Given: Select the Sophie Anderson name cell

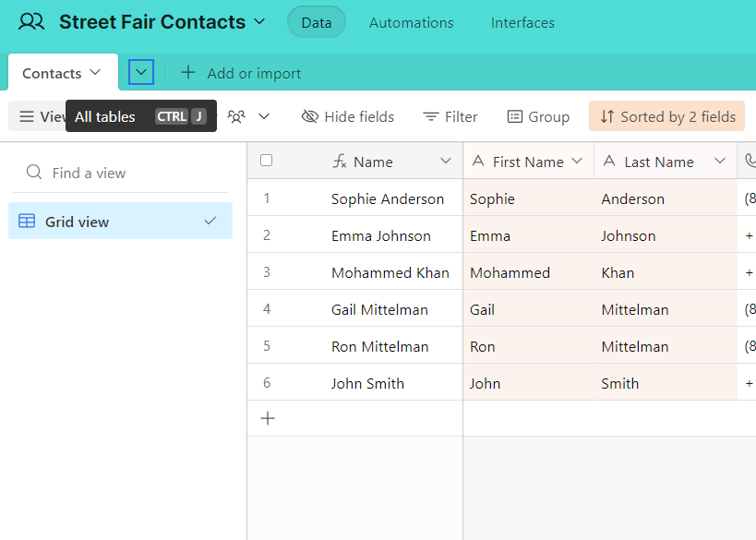Looking at the screenshot, I should 388,198.
